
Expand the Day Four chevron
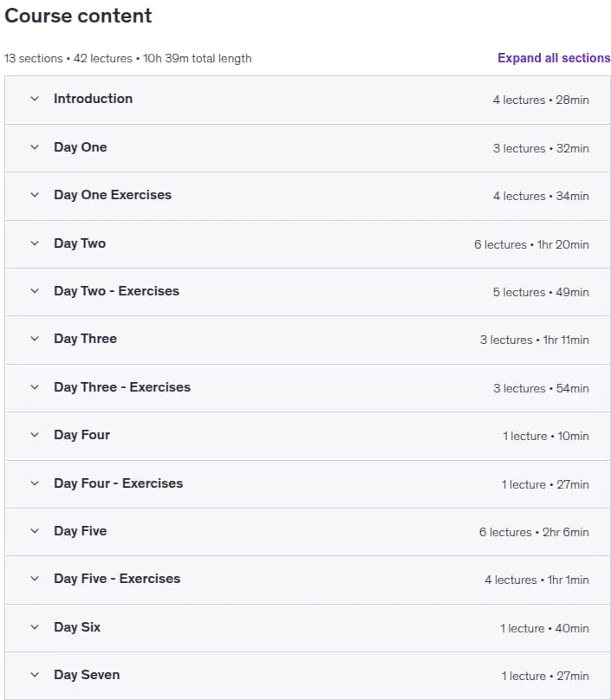pos(35,435)
